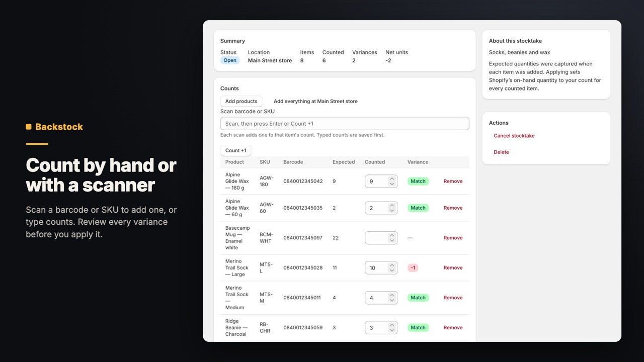Remove Ridge Beanie Charcoal row

[x=453, y=328]
